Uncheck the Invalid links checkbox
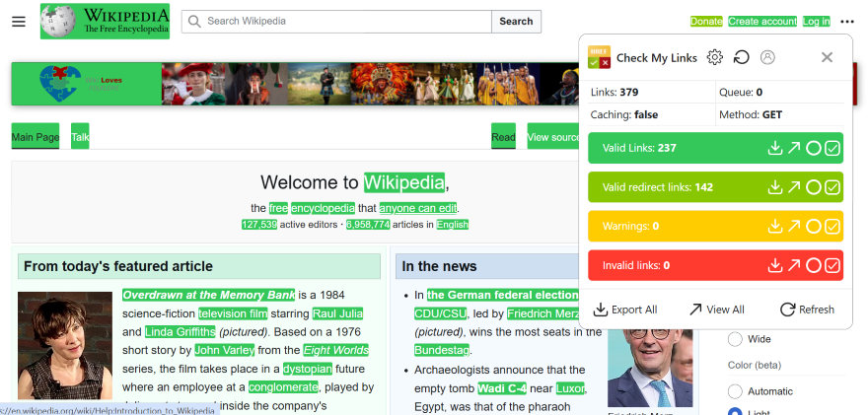Image resolution: width=868 pixels, height=415 pixels. [x=832, y=265]
